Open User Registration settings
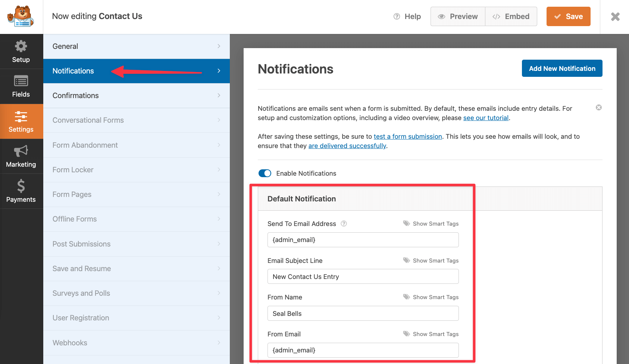Viewport: 629px width, 364px height. (137, 318)
